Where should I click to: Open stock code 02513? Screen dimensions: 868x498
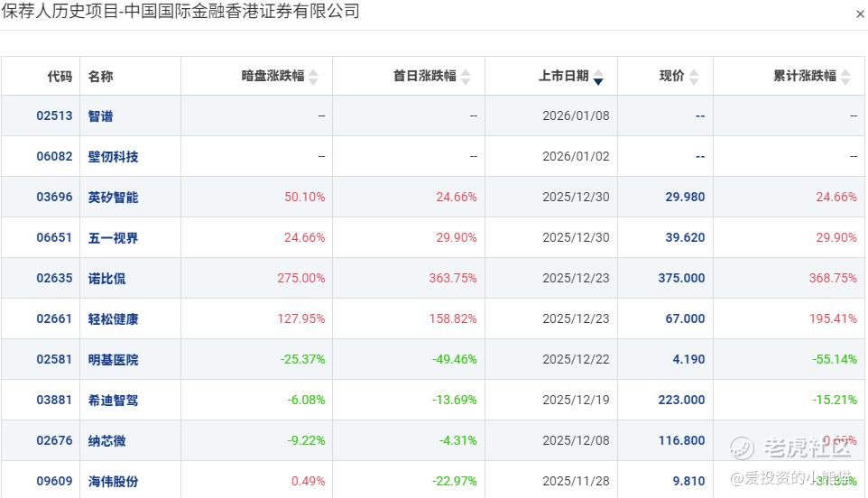click(54, 115)
